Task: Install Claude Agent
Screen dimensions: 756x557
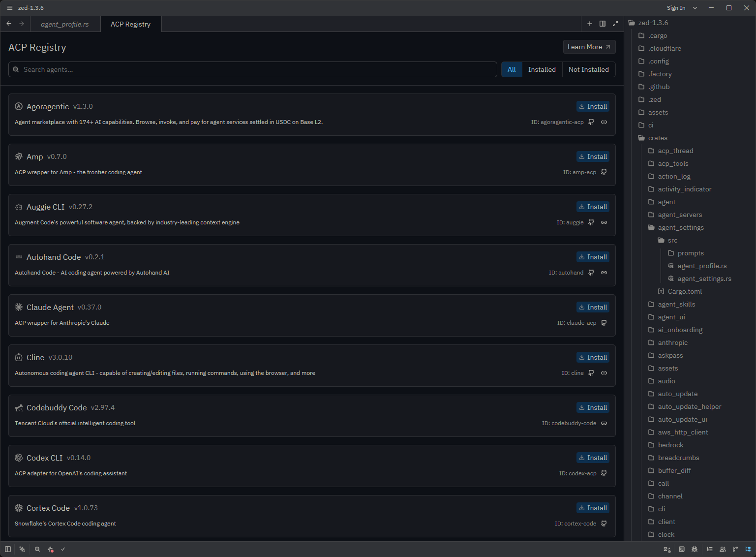Action: (x=593, y=307)
